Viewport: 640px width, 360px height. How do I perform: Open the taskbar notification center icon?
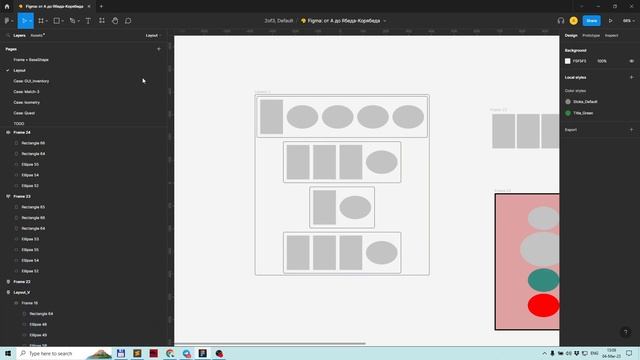(629, 353)
